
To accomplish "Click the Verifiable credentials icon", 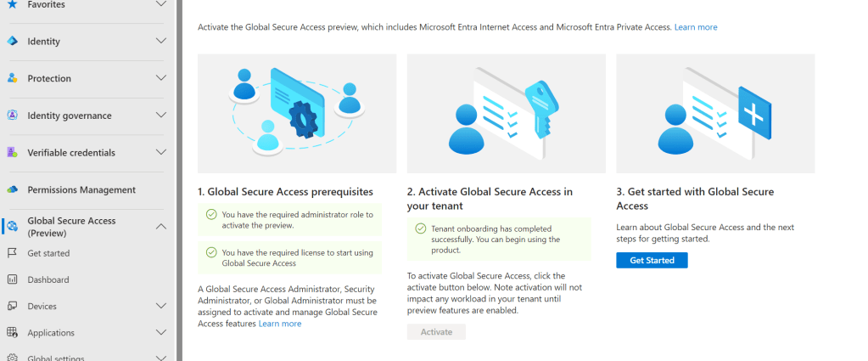I will click(13, 153).
